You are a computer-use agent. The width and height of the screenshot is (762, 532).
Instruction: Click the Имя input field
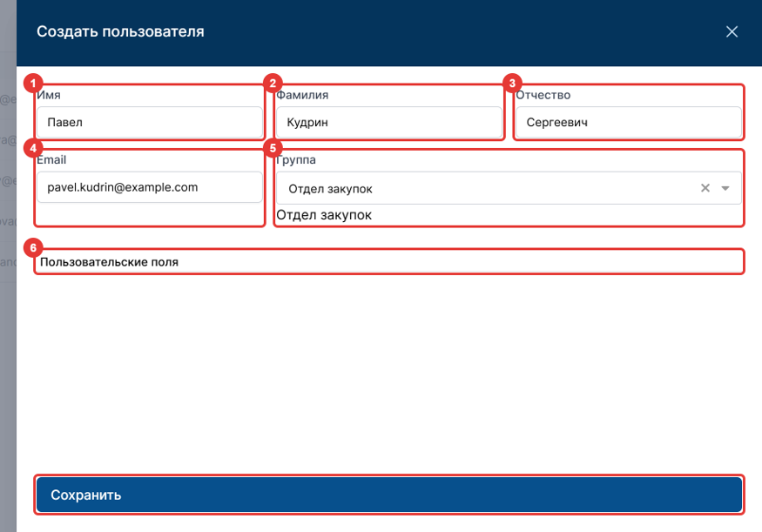tap(150, 122)
